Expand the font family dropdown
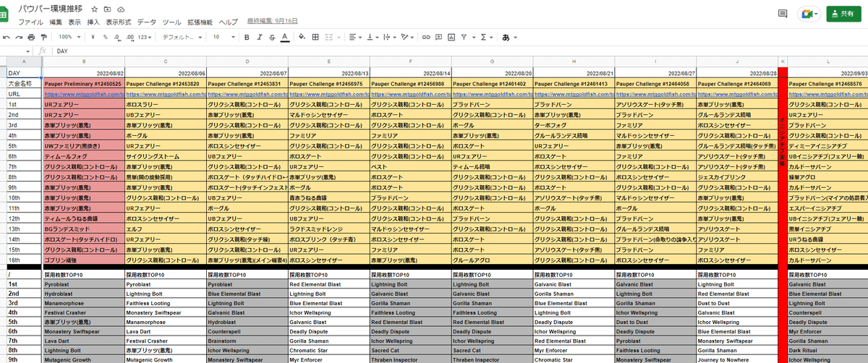868x363 pixels. coord(181,36)
